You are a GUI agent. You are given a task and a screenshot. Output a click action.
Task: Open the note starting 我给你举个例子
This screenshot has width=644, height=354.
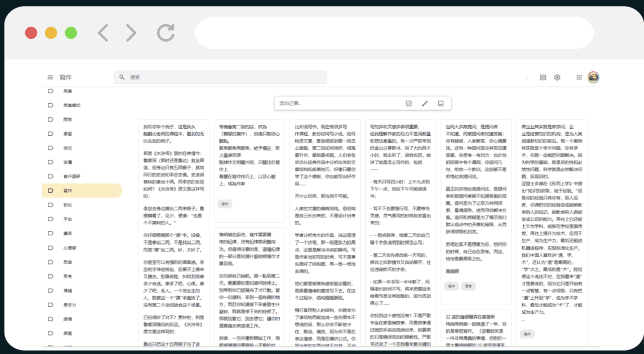tap(174, 234)
